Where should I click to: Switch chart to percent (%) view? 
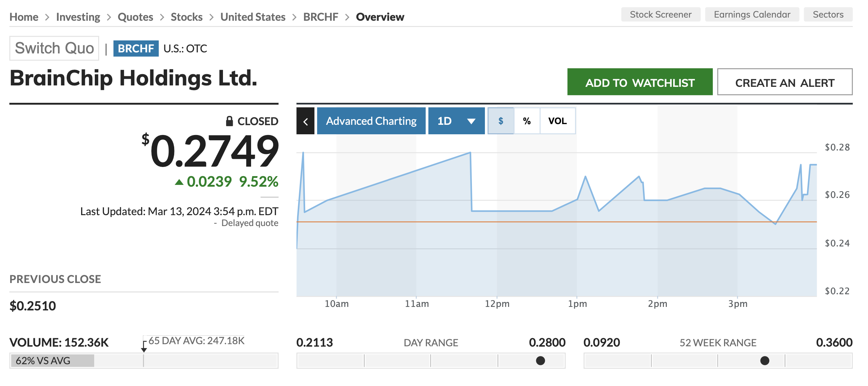click(x=527, y=121)
